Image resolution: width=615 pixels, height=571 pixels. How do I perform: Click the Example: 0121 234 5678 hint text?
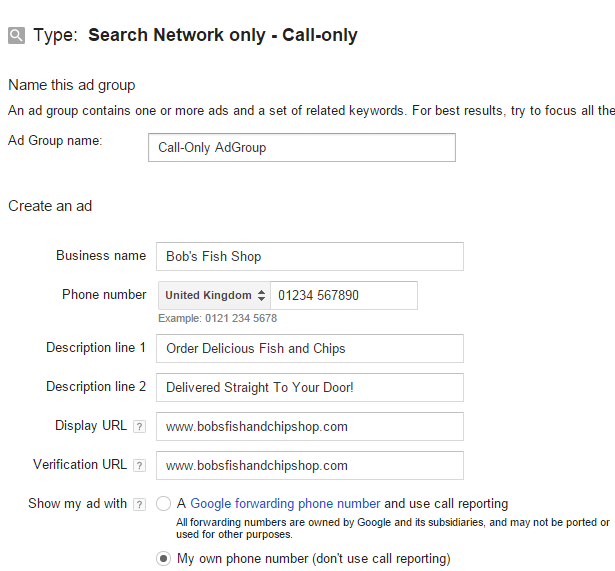218,318
